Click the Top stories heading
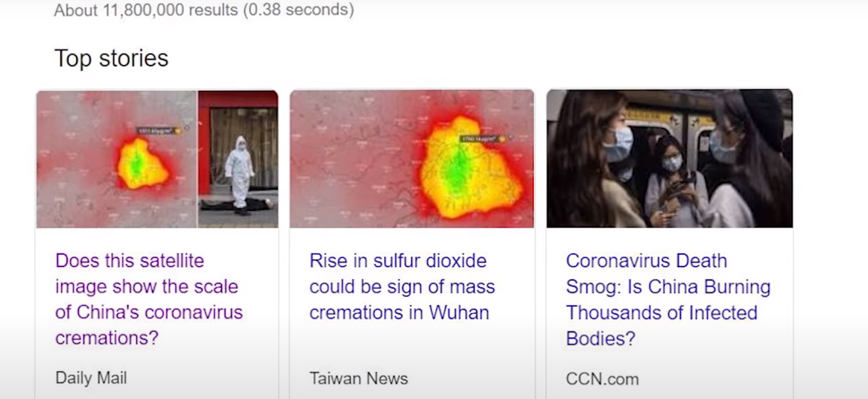 point(111,58)
